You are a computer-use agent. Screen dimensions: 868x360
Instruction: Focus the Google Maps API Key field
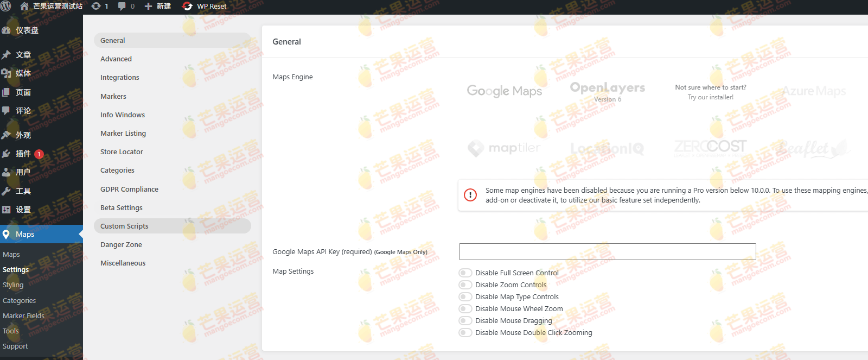[607, 251]
